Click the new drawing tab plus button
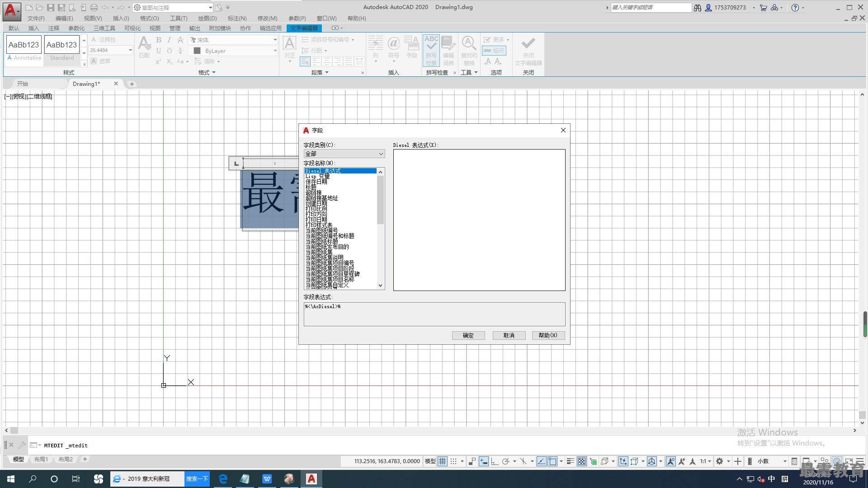 point(132,84)
